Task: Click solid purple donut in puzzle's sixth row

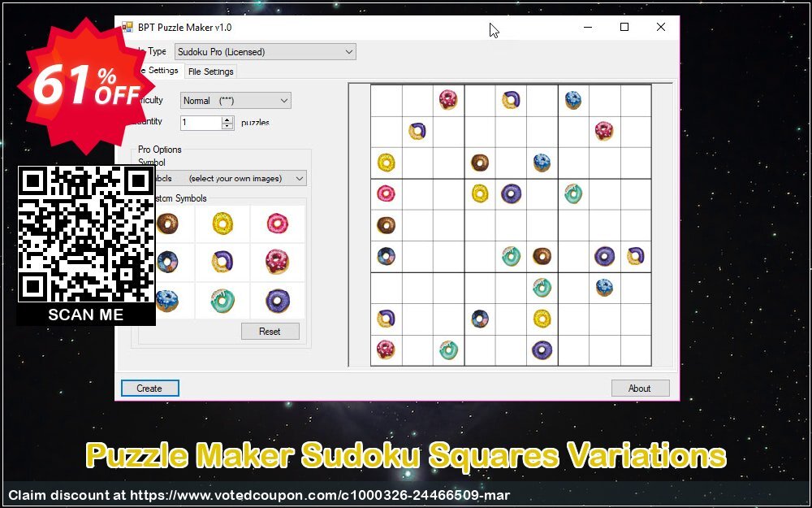Action: [604, 256]
